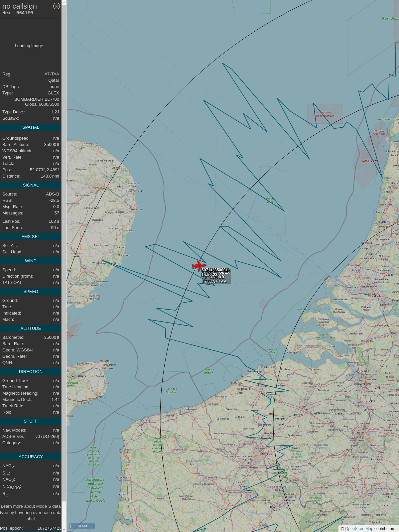
Task: Select the ACCURACY section header
Action: [x=31, y=457]
